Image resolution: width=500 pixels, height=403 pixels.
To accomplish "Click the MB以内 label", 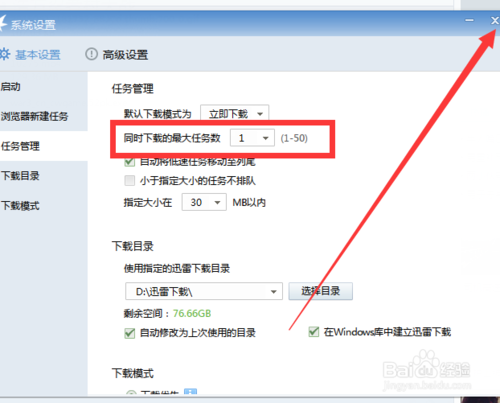I will tap(249, 202).
